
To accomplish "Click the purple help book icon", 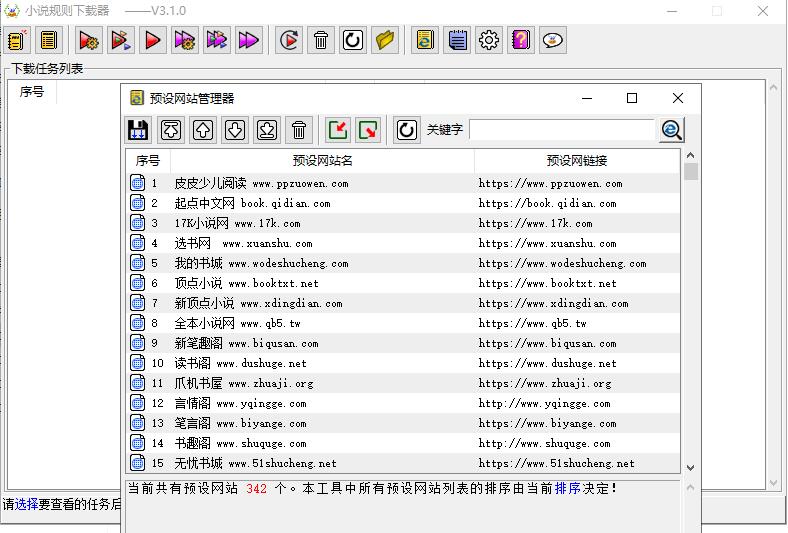I will 521,40.
